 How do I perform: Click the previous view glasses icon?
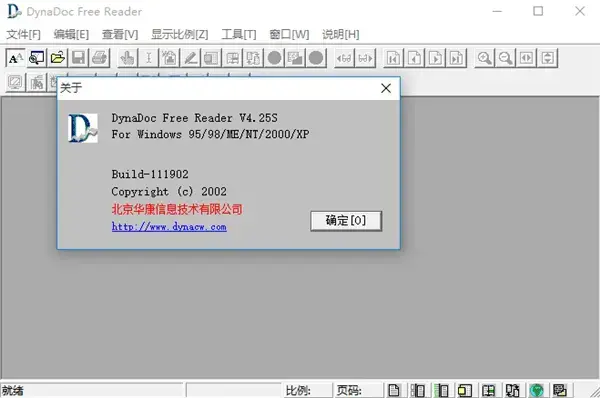[344, 58]
